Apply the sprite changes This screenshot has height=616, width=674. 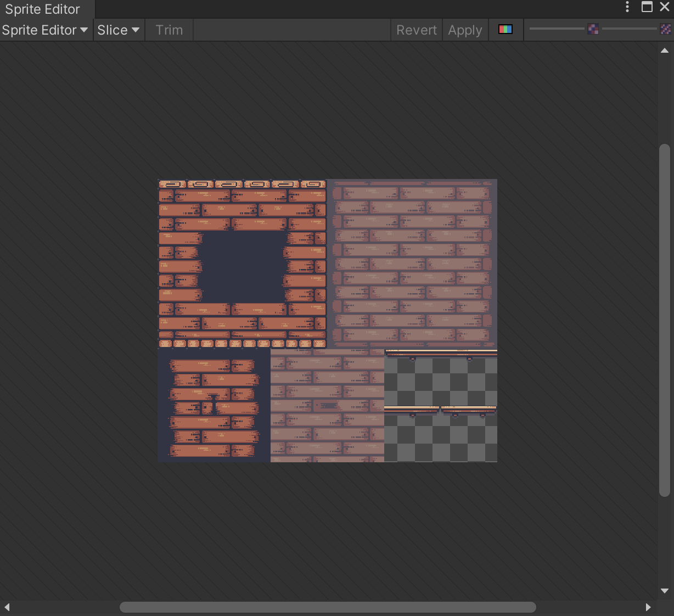click(465, 30)
